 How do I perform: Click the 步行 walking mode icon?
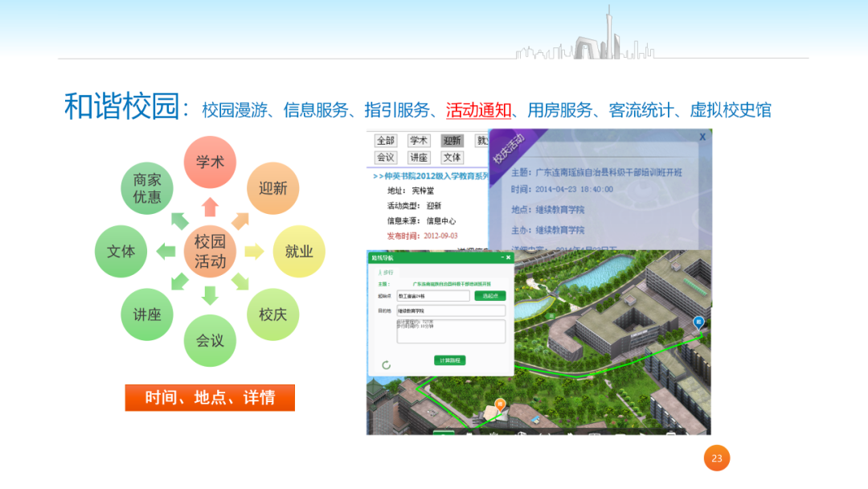tap(385, 273)
